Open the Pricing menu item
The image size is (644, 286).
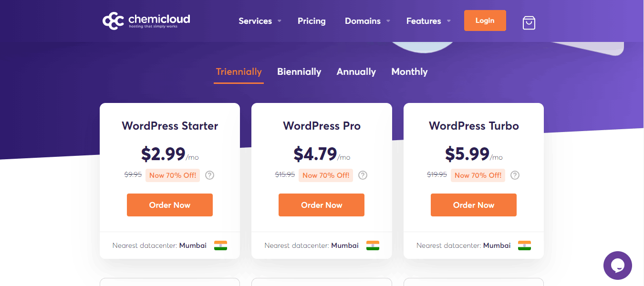pos(312,21)
